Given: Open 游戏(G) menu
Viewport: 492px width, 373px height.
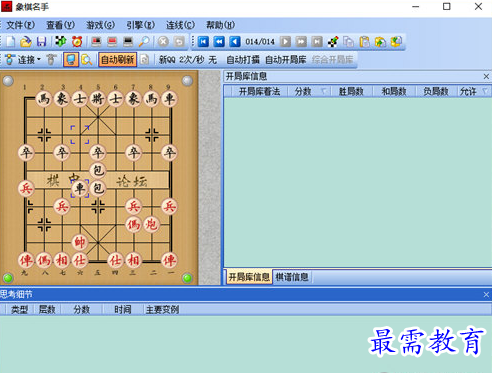Looking at the screenshot, I should click(x=100, y=25).
